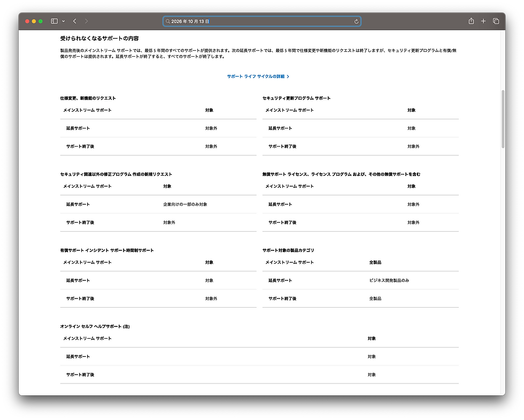Toggle the Safari sidebar icon
The image size is (524, 420).
point(54,21)
